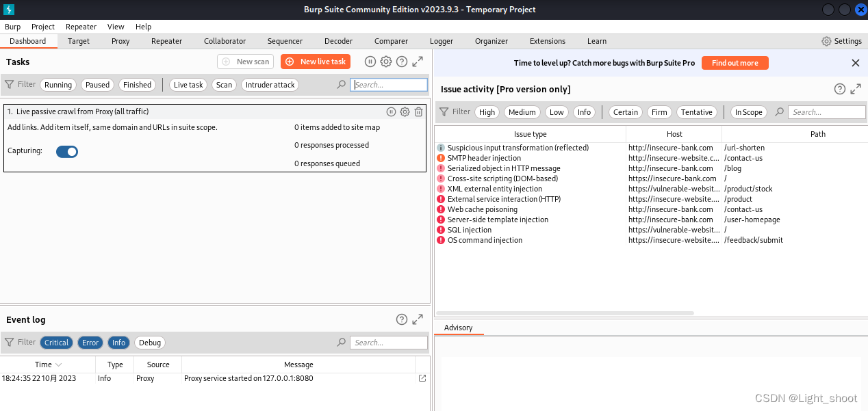
Task: Select OS command injection issue row
Action: tap(651, 240)
